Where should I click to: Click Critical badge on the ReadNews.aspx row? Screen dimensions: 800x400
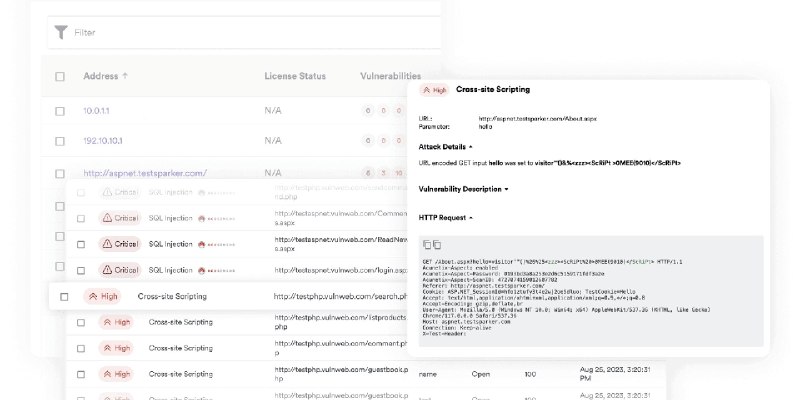pos(120,244)
